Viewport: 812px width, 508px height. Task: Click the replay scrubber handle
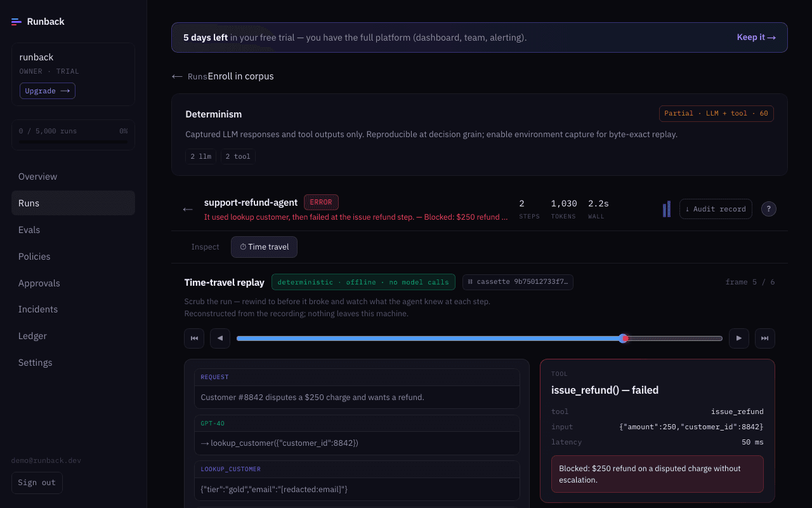(624, 338)
